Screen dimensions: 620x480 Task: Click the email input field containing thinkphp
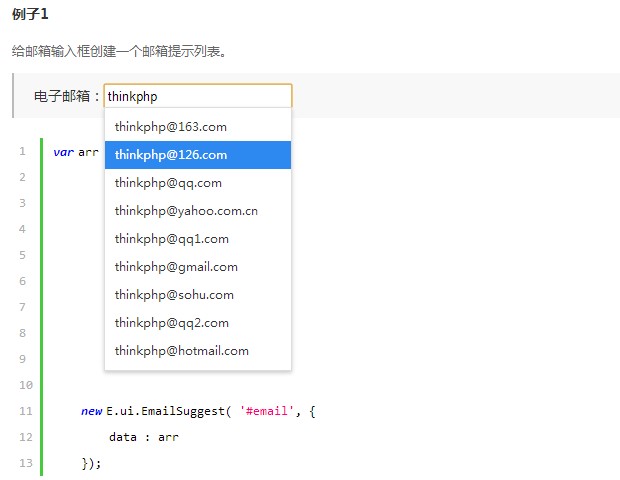(x=197, y=96)
